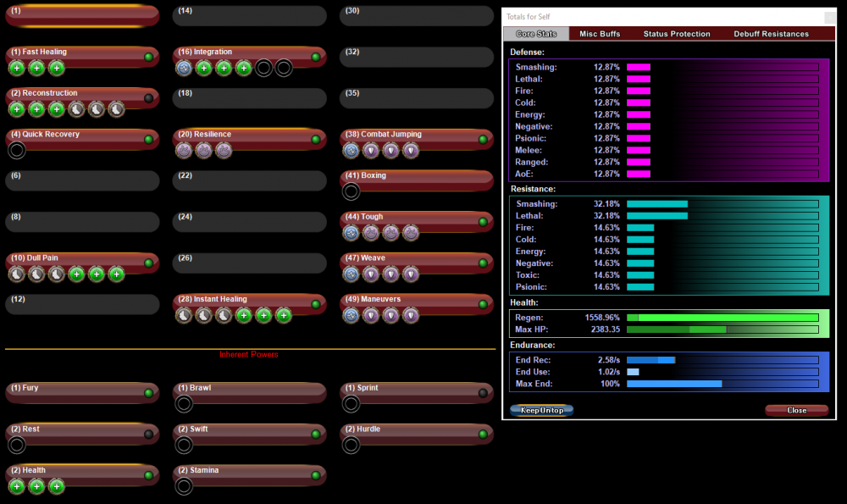Click last defense enhancement in Maneuvers

(x=411, y=315)
